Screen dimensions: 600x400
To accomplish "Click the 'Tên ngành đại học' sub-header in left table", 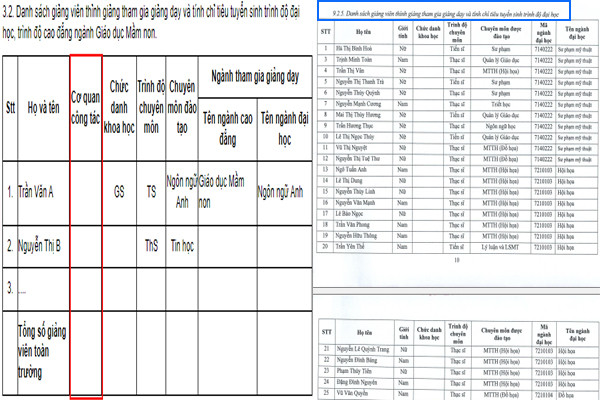I will point(284,129).
